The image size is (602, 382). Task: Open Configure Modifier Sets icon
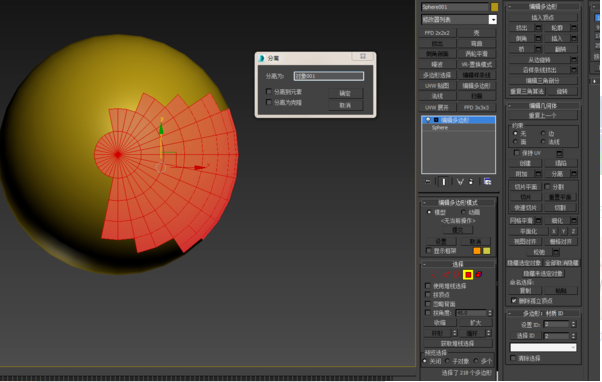click(488, 182)
